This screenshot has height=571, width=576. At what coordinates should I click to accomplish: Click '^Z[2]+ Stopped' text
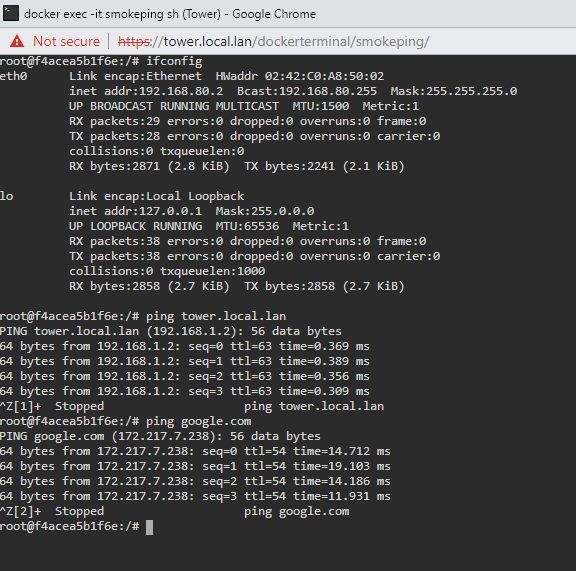point(52,511)
